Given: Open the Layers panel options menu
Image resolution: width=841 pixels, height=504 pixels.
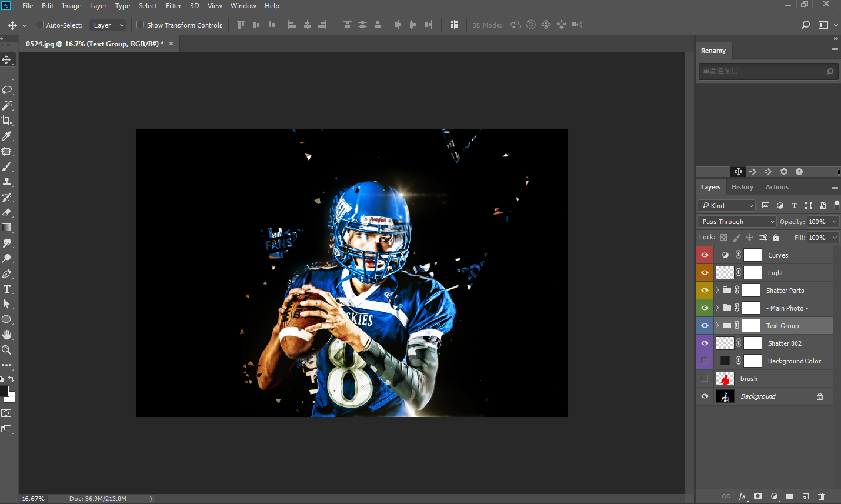Looking at the screenshot, I should click(x=835, y=187).
